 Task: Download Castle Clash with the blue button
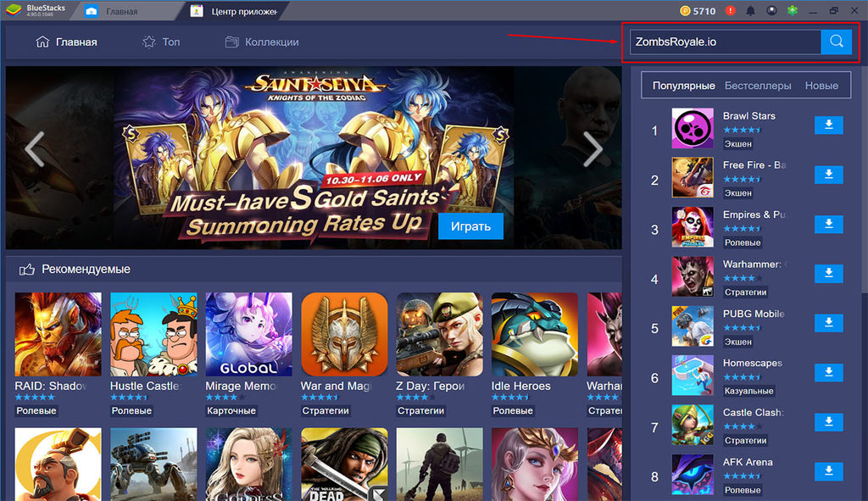[829, 422]
